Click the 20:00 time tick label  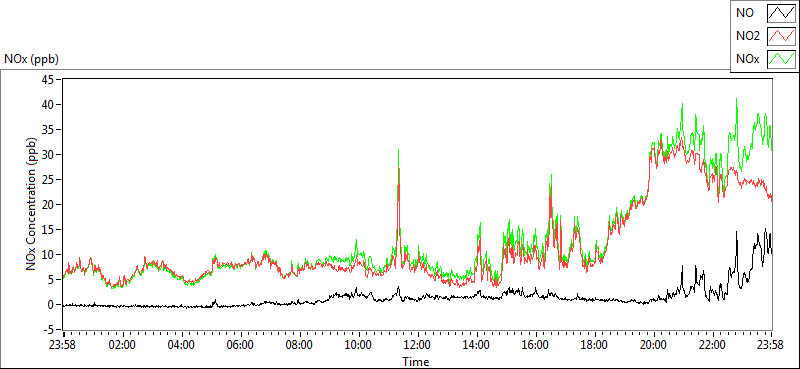coord(654,344)
